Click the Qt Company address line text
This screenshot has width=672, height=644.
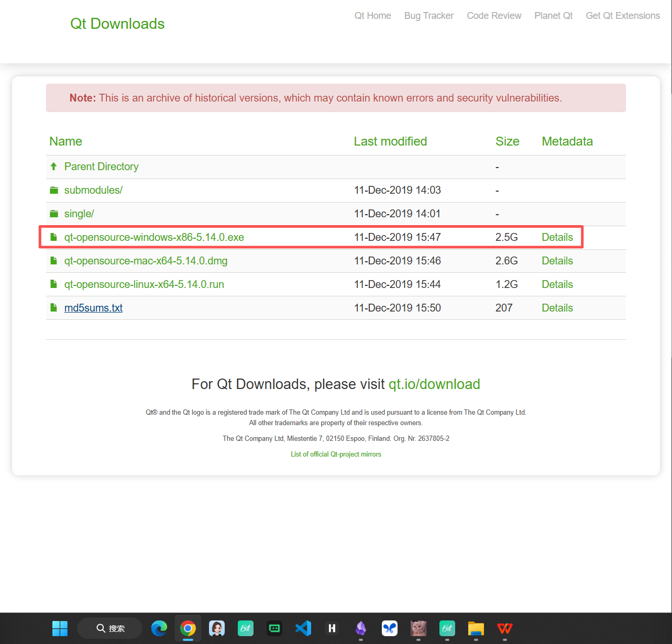pos(336,439)
